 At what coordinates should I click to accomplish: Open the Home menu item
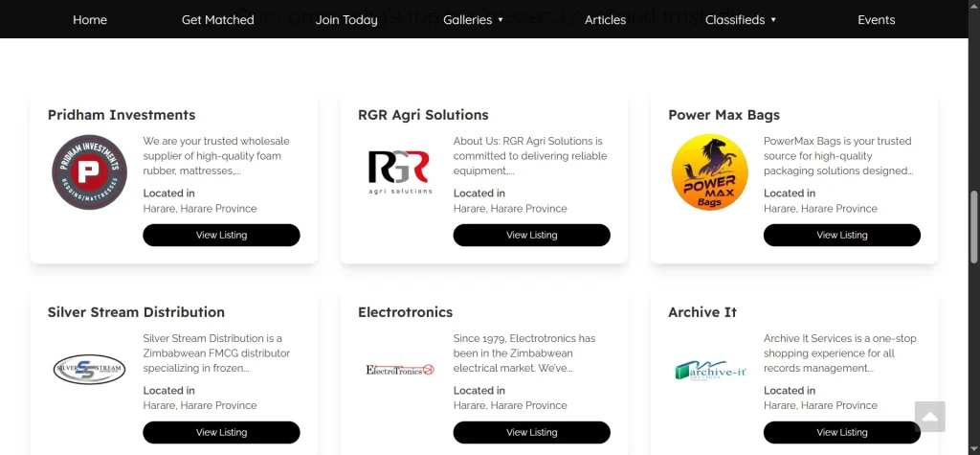tap(90, 19)
